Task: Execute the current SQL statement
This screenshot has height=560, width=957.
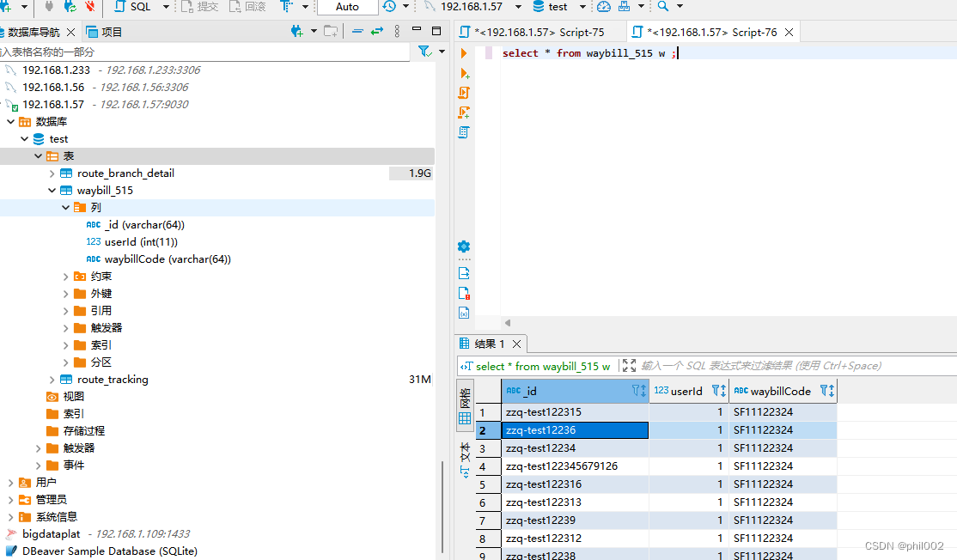Action: (x=463, y=52)
